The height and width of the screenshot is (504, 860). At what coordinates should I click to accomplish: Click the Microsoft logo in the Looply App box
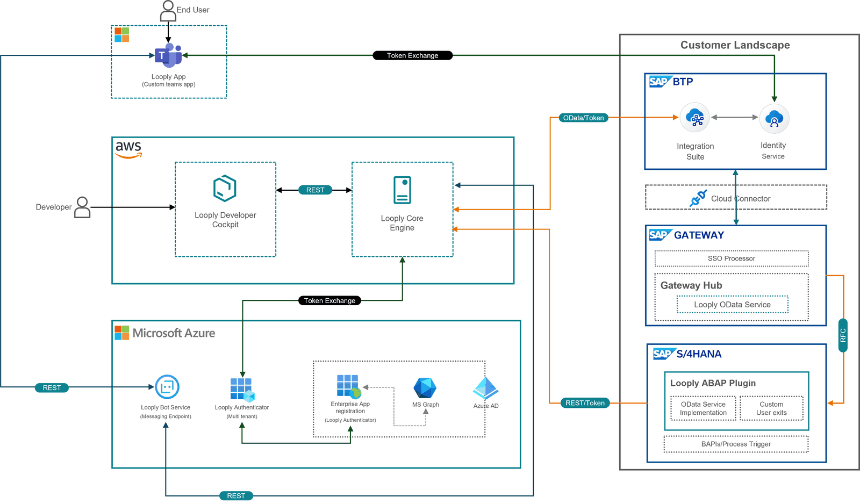(122, 35)
